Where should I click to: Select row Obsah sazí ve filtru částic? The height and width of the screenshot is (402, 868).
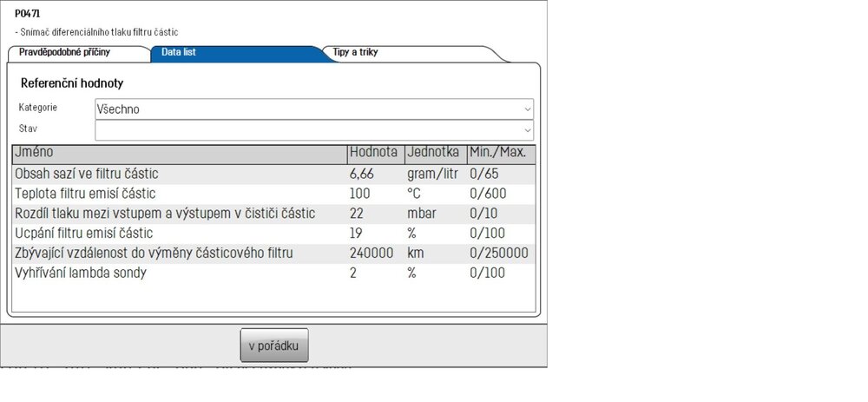coord(274,174)
